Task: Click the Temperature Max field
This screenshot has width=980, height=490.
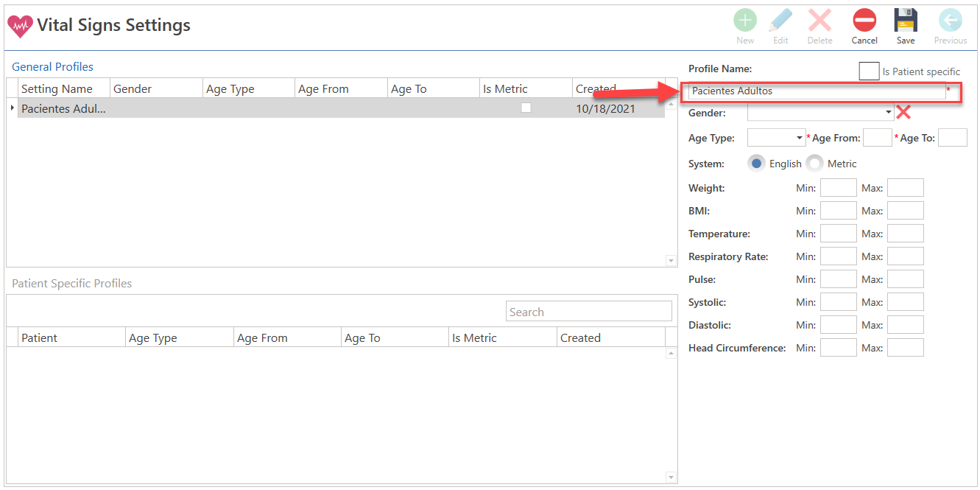Action: 905,234
